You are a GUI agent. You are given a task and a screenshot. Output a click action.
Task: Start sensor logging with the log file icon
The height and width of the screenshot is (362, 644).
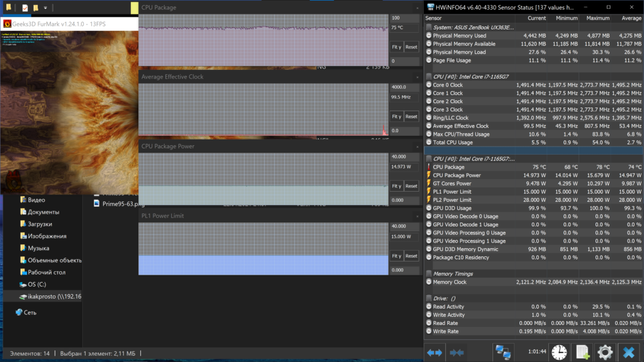(x=582, y=352)
